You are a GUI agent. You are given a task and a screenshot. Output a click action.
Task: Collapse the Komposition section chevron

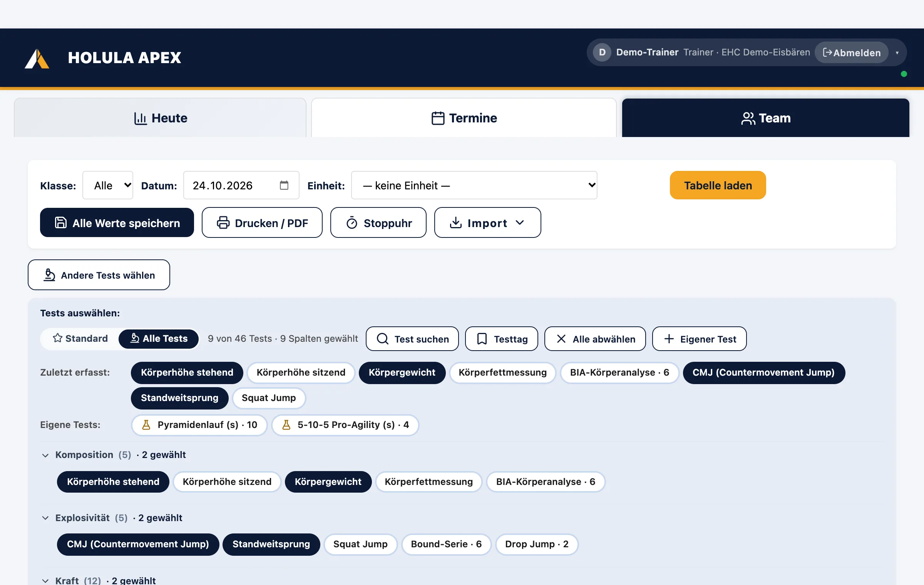coord(45,455)
